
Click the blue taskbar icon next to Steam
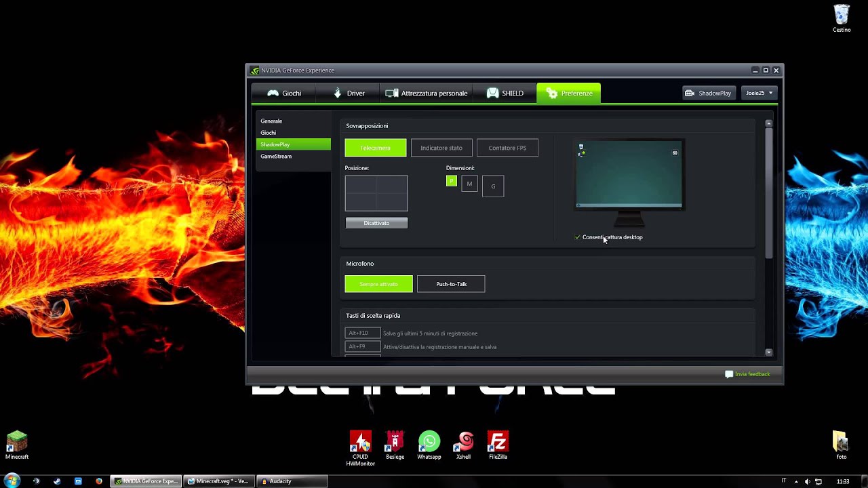pos(78,481)
